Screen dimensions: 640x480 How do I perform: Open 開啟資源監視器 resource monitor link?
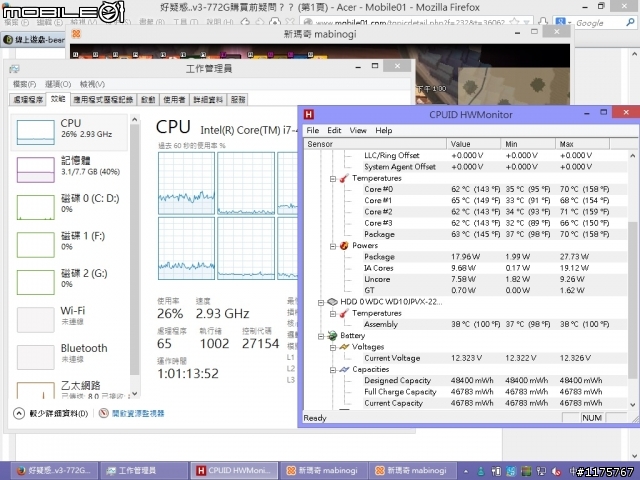[132, 413]
